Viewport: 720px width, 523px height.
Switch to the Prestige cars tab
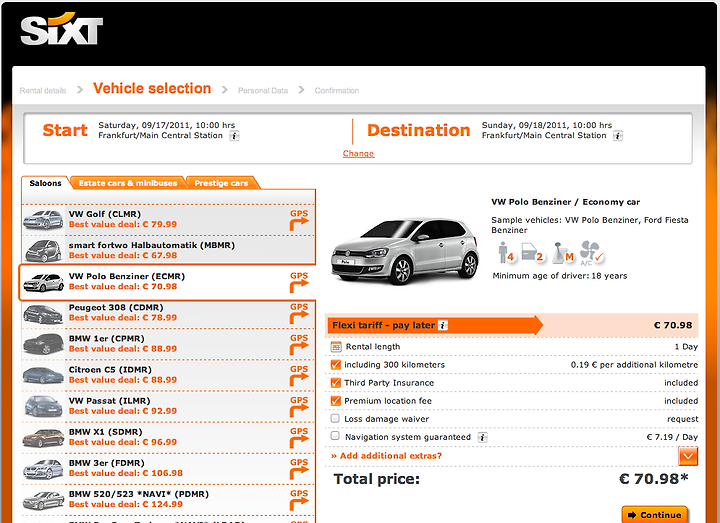(x=221, y=183)
